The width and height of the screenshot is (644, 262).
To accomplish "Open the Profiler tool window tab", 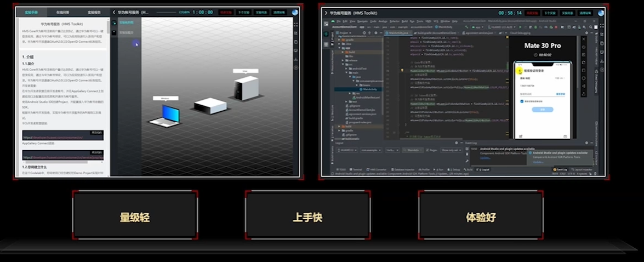I will pyautogui.click(x=425, y=169).
